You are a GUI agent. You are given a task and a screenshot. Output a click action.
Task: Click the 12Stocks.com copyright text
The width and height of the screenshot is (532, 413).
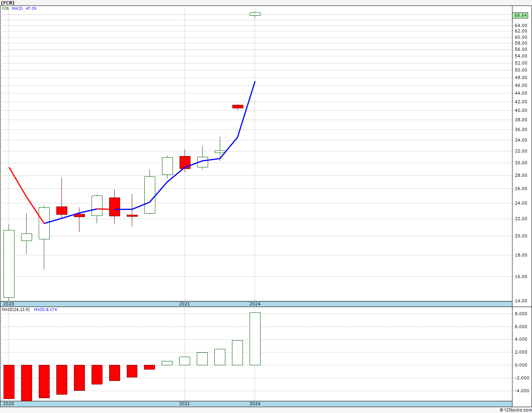coord(516,410)
